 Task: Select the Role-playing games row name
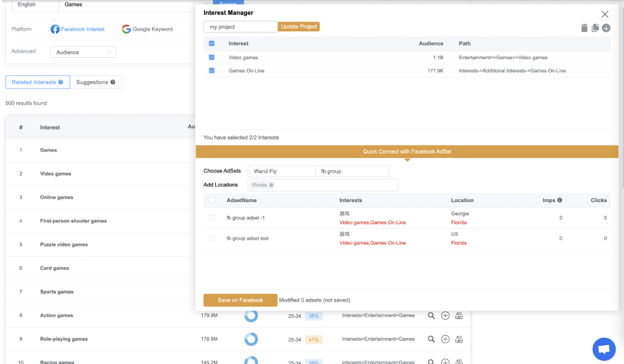pos(64,339)
